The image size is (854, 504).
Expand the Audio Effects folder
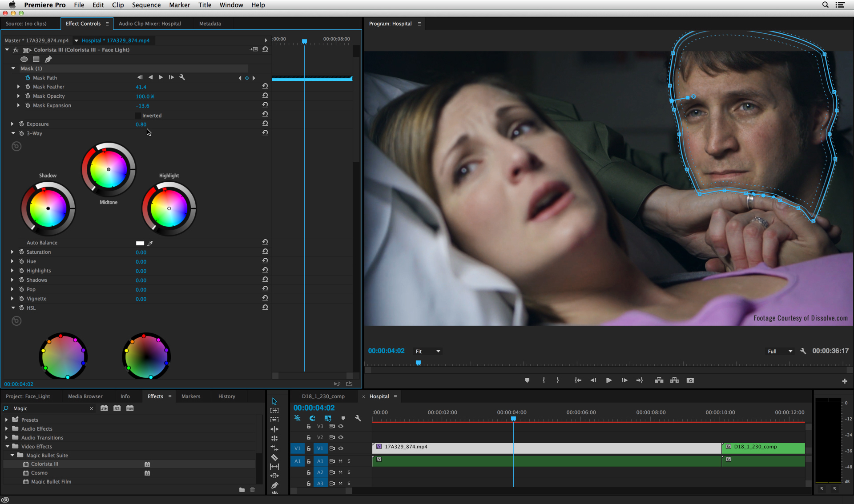[6, 429]
